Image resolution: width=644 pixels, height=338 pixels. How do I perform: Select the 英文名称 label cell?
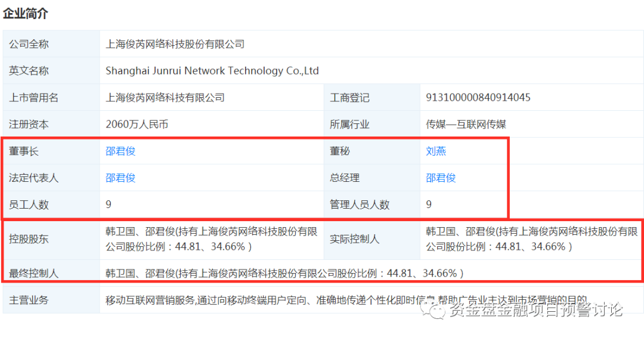point(51,70)
